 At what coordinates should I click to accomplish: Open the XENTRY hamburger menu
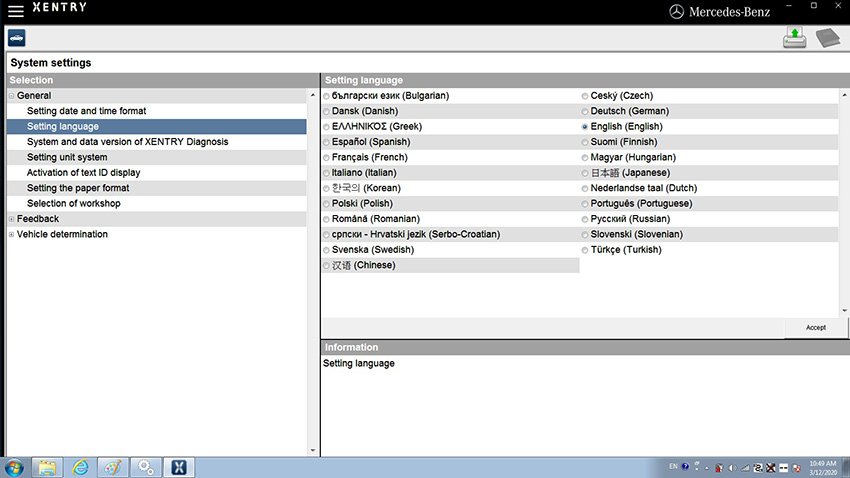pos(16,10)
